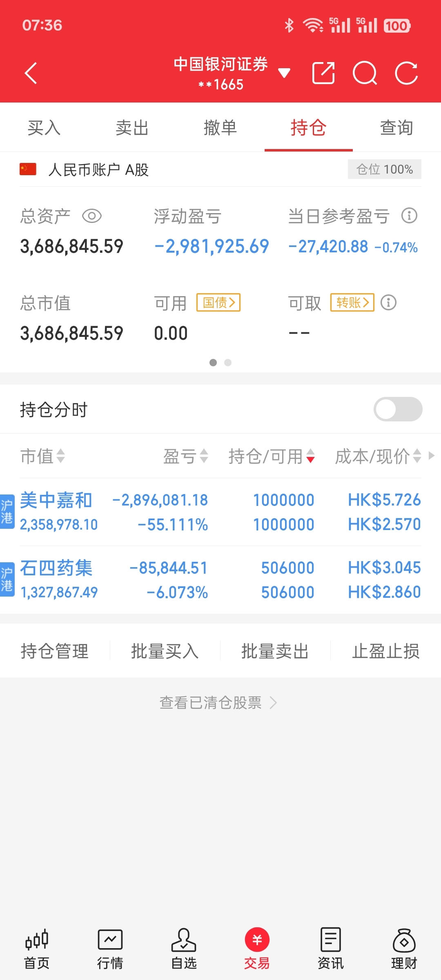Viewport: 441px width, 980px height.
Task: Switch to the 撤单 tab
Action: pyautogui.click(x=220, y=128)
